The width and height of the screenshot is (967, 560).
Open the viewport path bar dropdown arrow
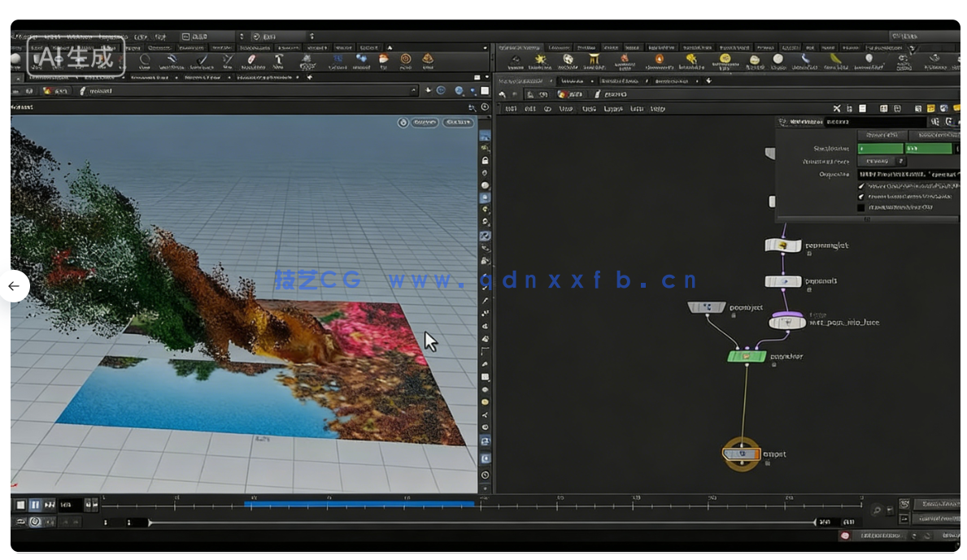pos(413,91)
